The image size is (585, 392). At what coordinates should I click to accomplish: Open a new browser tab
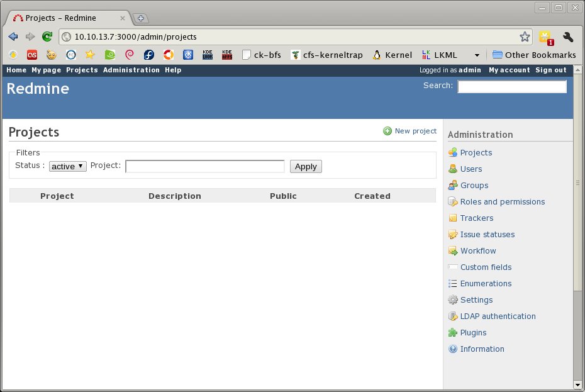click(x=141, y=18)
